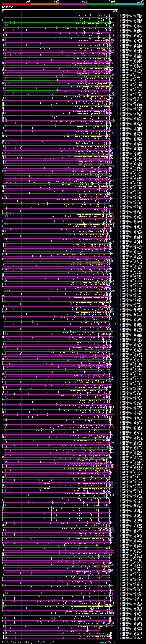The width and height of the screenshot is (146, 644).
Task: Open hit UniRef100_Q3HTK5
Action: pos(131,15)
